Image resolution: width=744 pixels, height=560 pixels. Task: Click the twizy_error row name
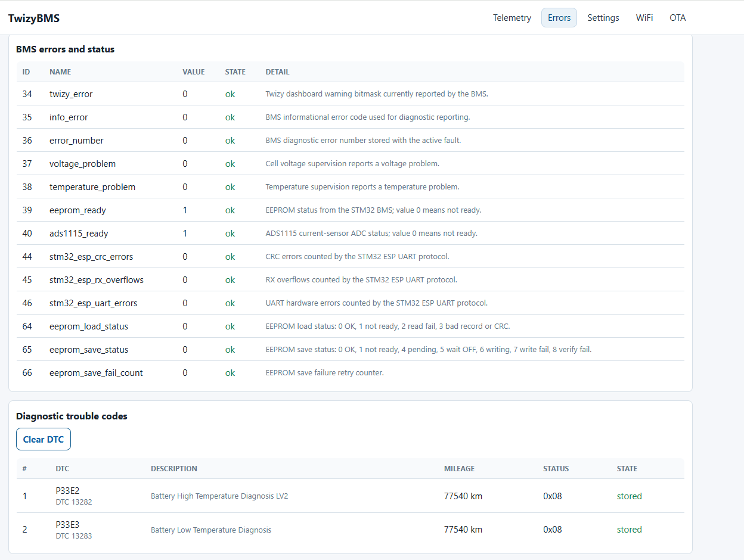[71, 94]
